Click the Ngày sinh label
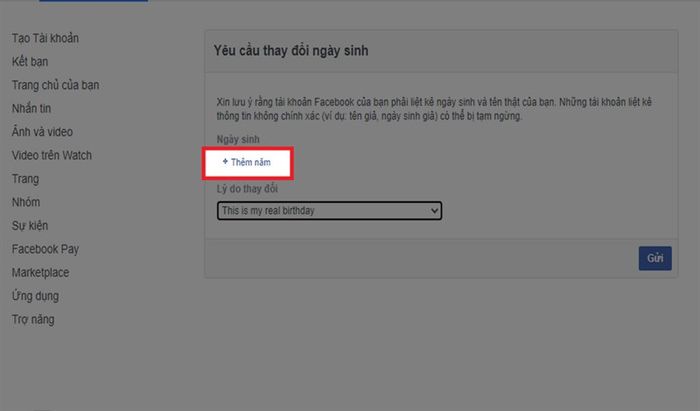 pos(238,139)
